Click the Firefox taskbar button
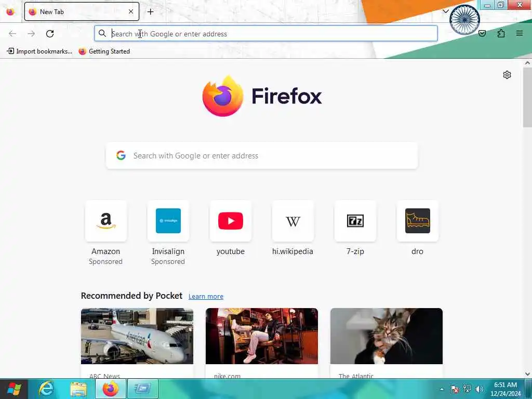The width and height of the screenshot is (532, 399). click(111, 389)
